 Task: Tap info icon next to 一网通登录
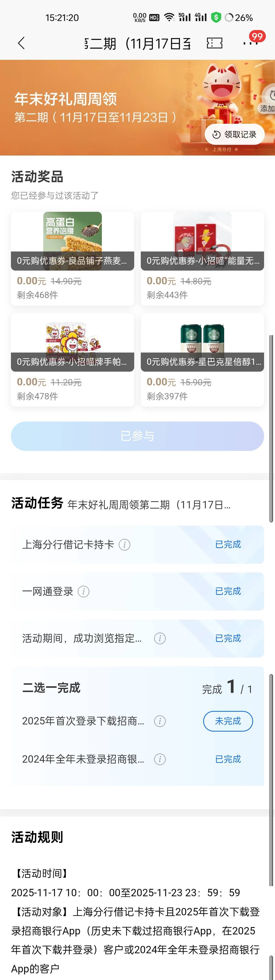pyautogui.click(x=83, y=592)
